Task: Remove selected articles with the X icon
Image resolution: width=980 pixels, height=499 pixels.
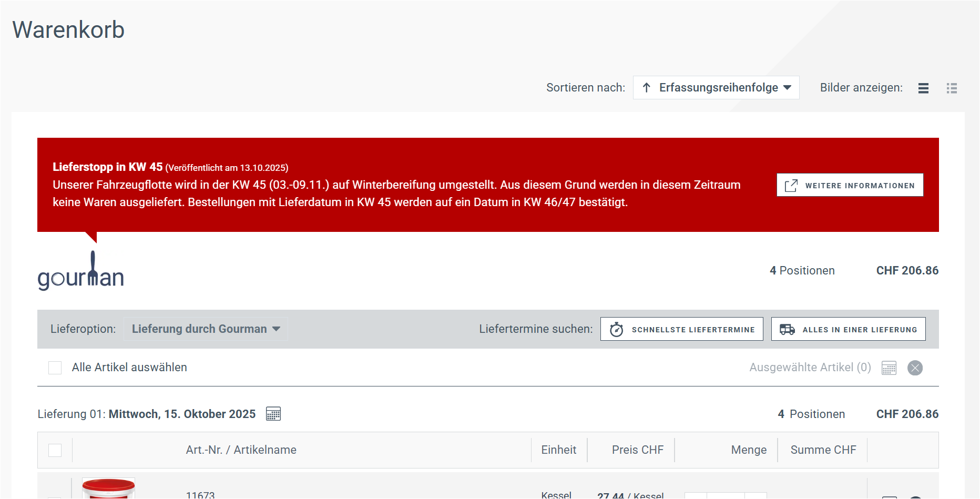Action: (x=915, y=368)
